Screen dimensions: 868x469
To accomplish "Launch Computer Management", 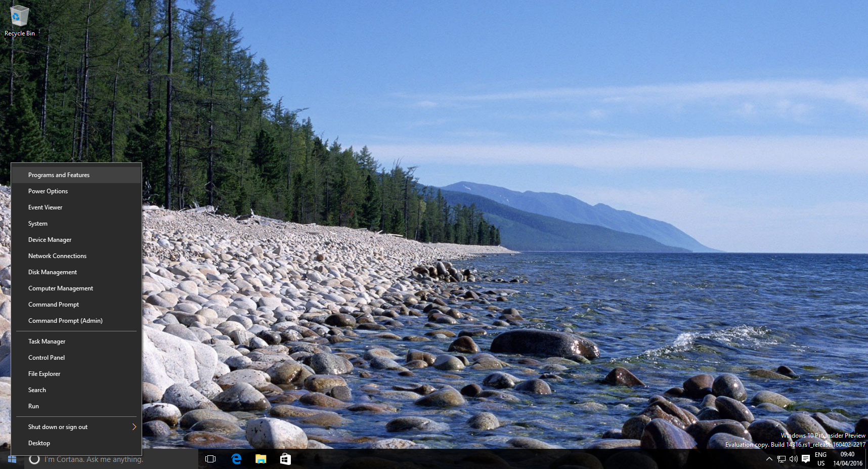I will pos(76,288).
